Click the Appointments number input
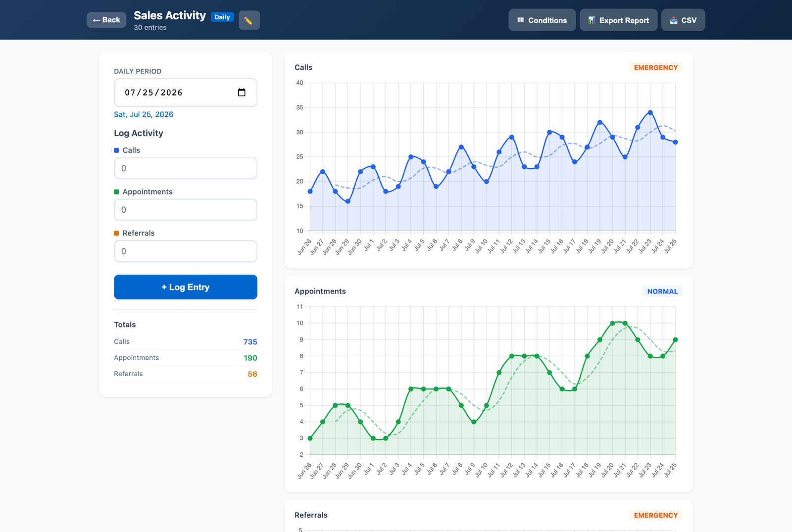792x532 pixels. (x=186, y=210)
